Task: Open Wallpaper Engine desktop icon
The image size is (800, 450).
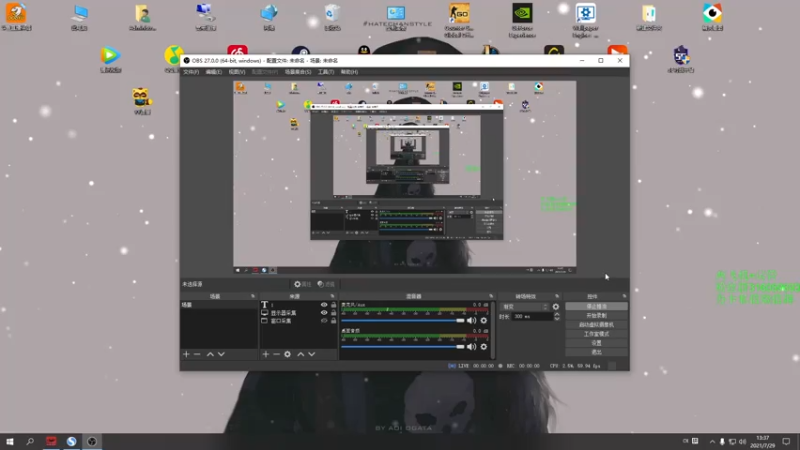Action: [585, 19]
